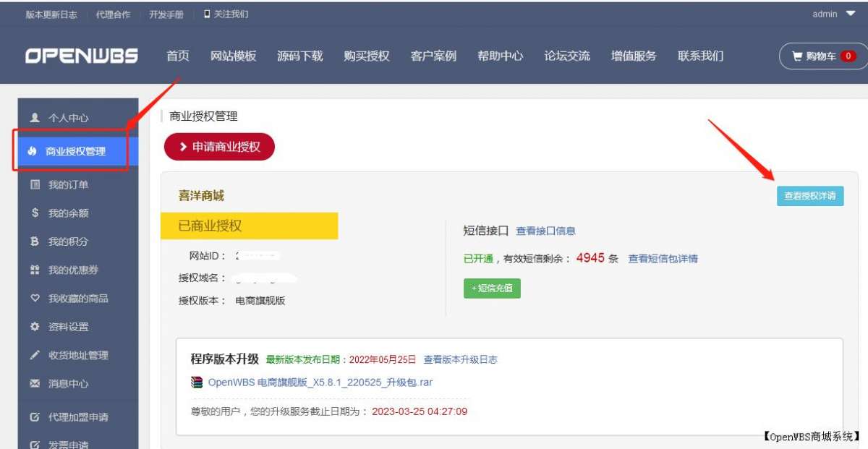Click the blue 查看授权详请 button
Screen dimensions: 868x449
(809, 195)
